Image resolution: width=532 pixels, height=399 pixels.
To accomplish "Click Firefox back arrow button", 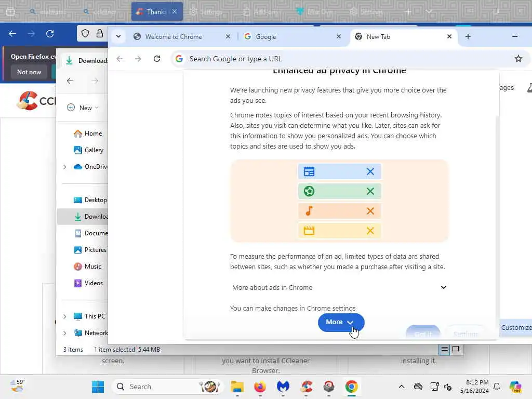I will pos(12,34).
